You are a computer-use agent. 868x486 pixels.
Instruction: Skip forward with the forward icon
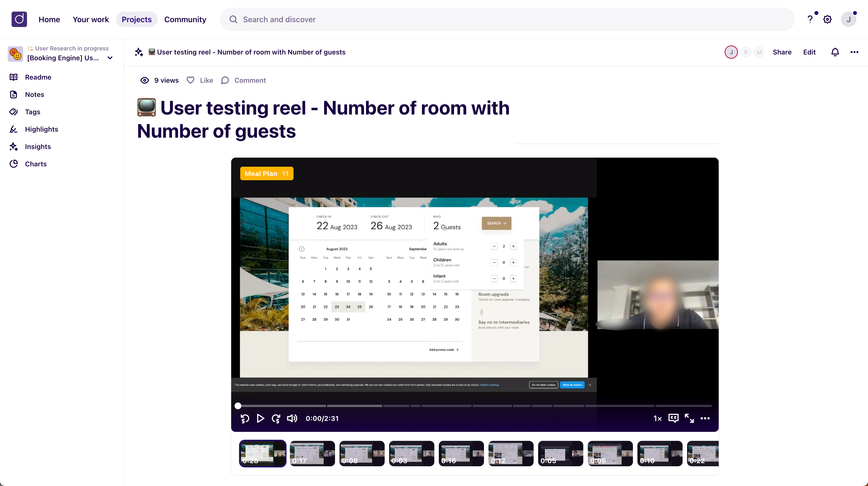click(x=276, y=418)
